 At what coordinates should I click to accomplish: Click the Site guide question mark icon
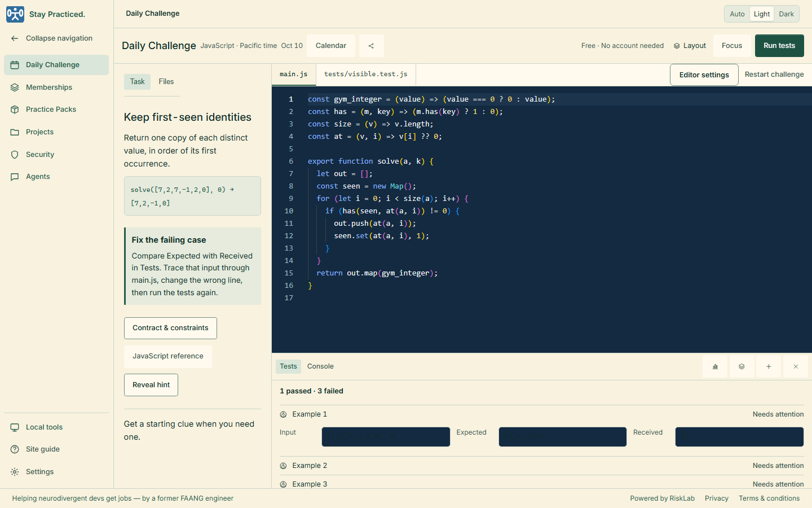coord(15,449)
